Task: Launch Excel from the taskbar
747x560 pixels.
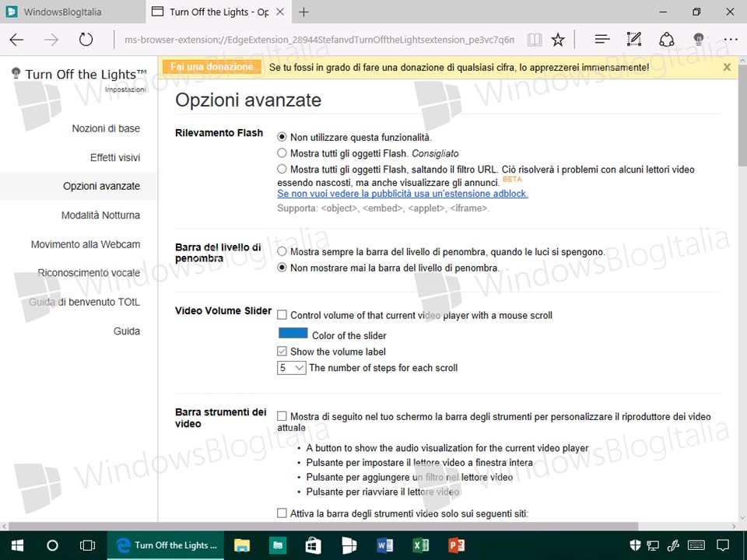Action: click(421, 545)
